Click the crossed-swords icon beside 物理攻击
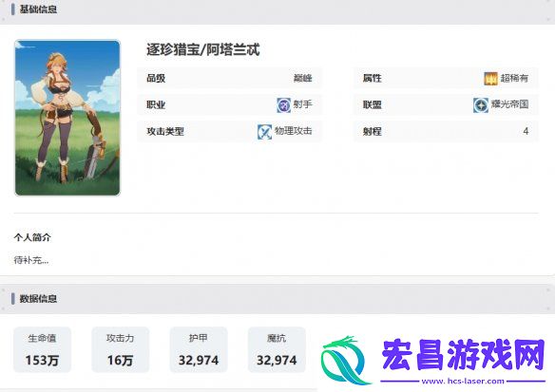 coord(265,132)
